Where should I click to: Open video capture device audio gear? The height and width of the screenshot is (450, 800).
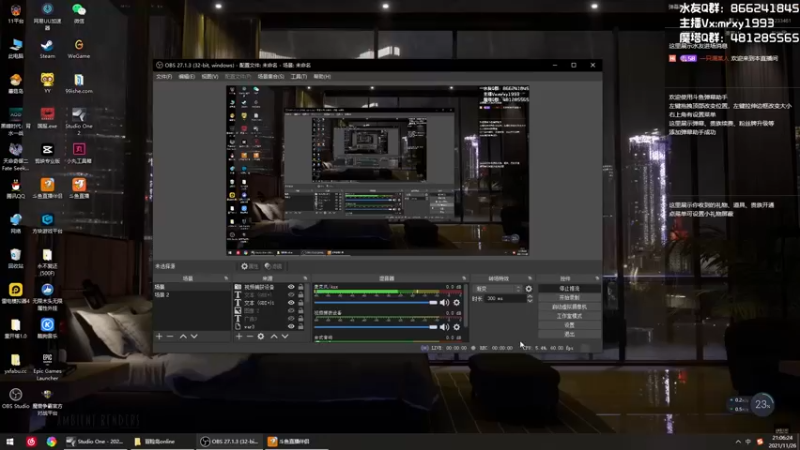[457, 327]
